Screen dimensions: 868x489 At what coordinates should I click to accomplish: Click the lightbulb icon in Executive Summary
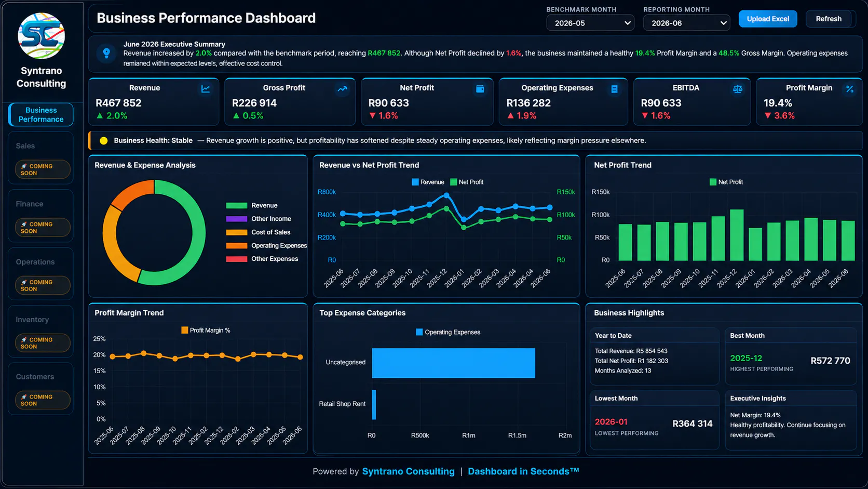click(x=106, y=53)
